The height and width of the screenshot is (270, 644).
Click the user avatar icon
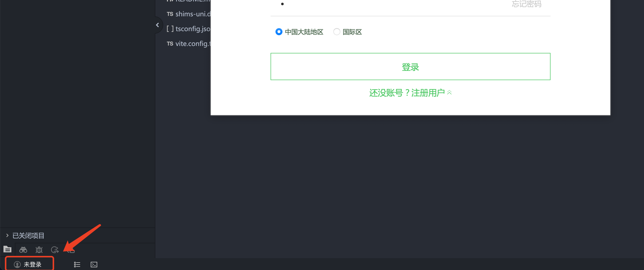coord(17,264)
